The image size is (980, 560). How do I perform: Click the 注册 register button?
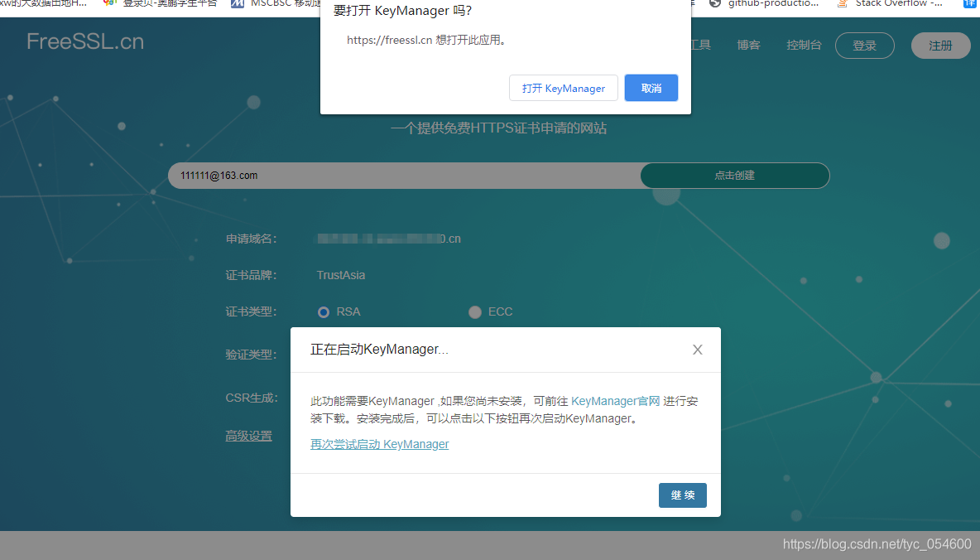pos(940,46)
